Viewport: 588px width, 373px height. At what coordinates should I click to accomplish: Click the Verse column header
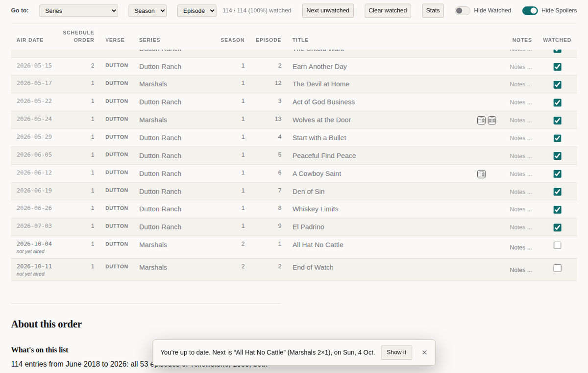[x=115, y=40]
